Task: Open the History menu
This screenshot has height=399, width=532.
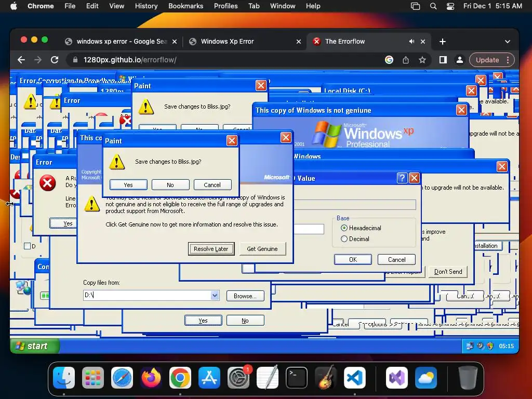Action: (146, 6)
